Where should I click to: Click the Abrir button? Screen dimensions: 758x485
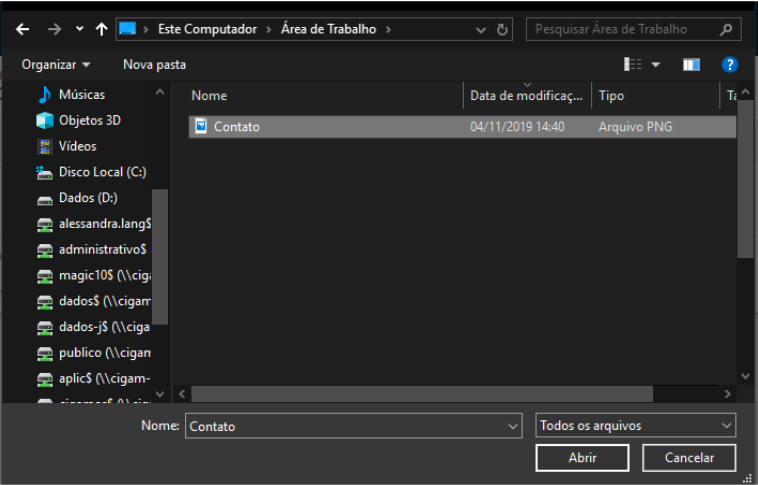click(x=582, y=457)
